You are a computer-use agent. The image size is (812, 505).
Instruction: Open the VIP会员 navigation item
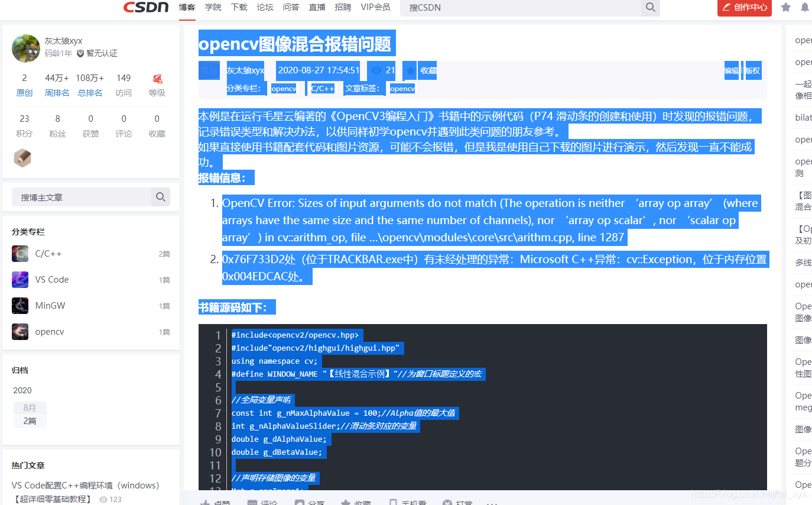click(x=376, y=7)
